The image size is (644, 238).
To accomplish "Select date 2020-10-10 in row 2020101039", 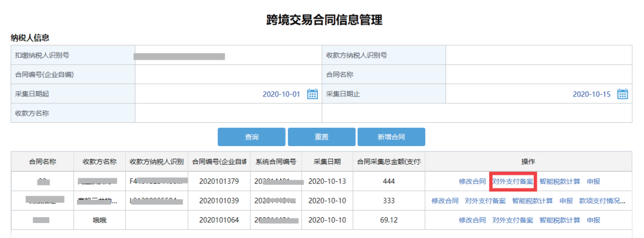I will click(x=327, y=201).
